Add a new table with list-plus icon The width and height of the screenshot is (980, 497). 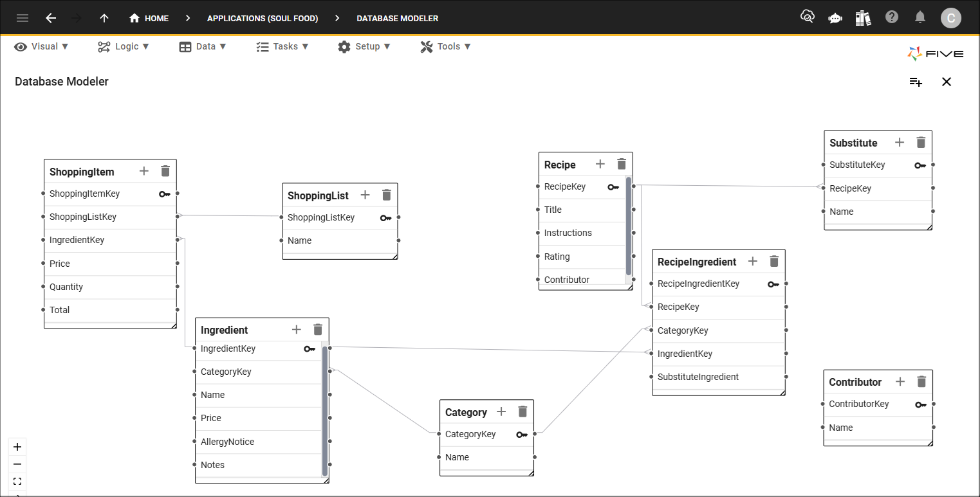(x=916, y=82)
